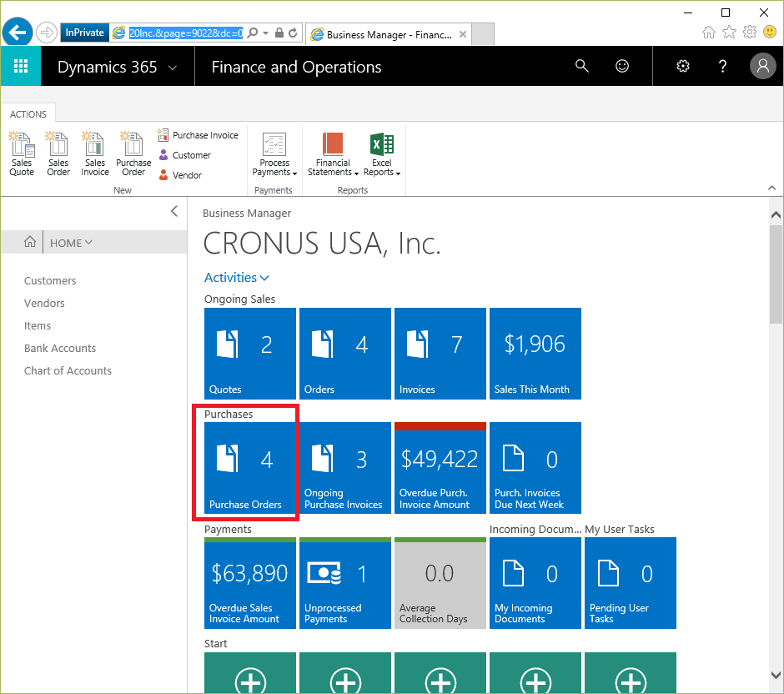784x694 pixels.
Task: Click the browser address bar URL field
Action: tap(185, 33)
